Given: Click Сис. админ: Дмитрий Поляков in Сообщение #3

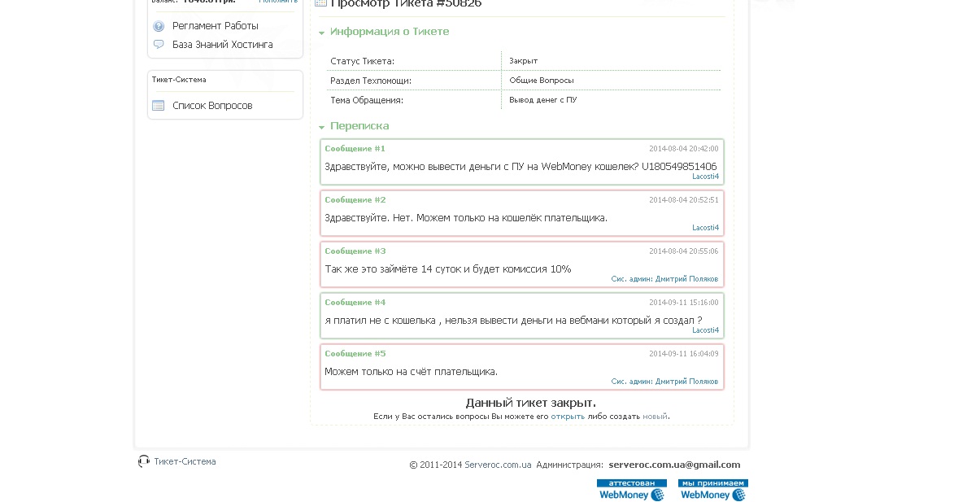Looking at the screenshot, I should [x=664, y=279].
